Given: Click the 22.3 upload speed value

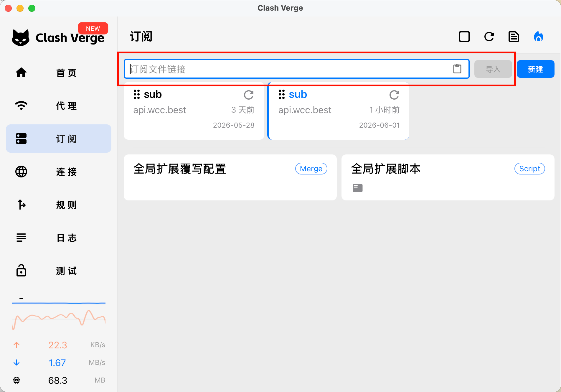Looking at the screenshot, I should (58, 345).
